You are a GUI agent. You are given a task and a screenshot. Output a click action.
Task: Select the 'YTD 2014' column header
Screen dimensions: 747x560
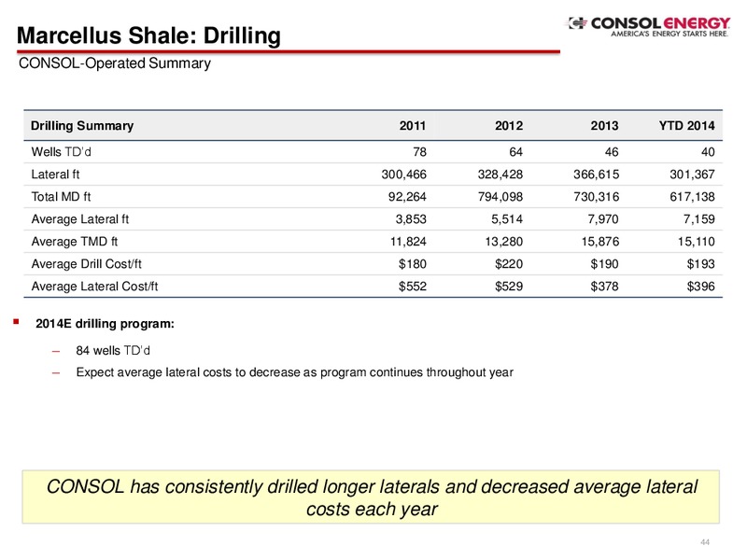[687, 126]
